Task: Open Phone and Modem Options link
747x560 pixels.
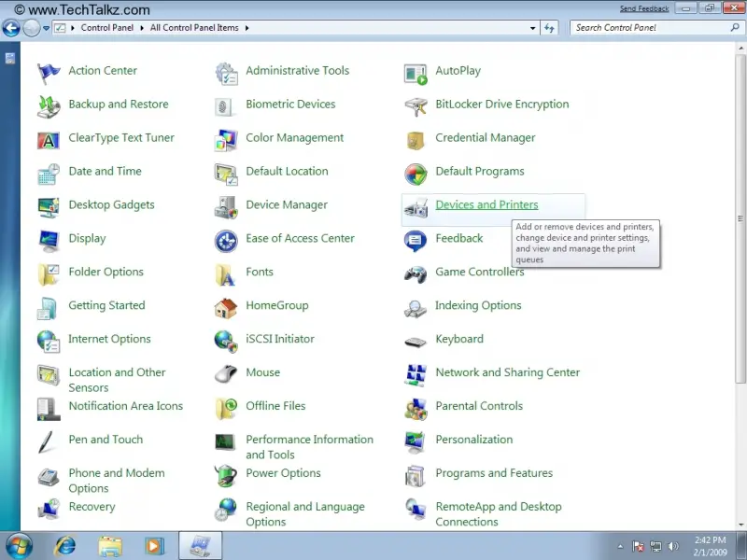Action: pos(116,480)
